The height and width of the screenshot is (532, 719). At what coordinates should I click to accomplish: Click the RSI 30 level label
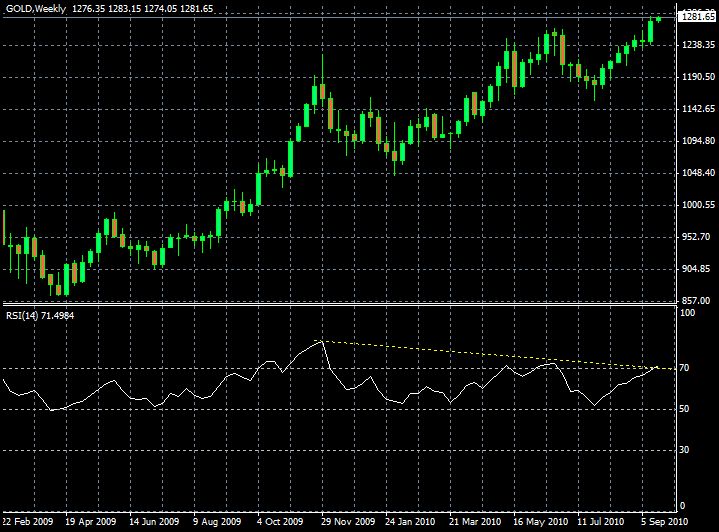[684, 449]
